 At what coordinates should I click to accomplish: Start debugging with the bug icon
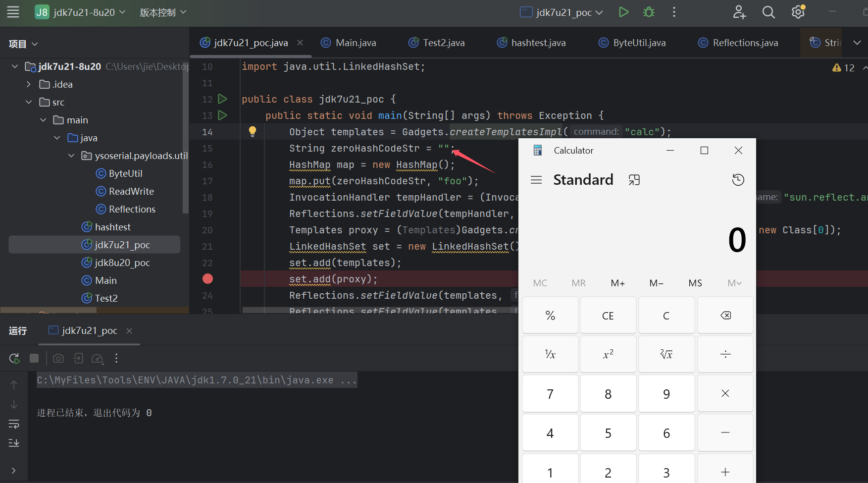(x=649, y=12)
